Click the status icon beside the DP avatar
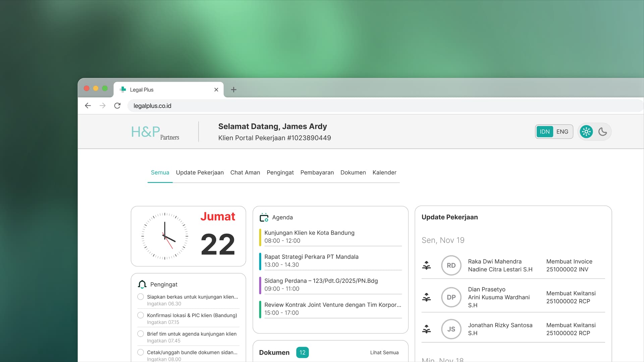Screen dimensions: 644x362 (x=426, y=297)
